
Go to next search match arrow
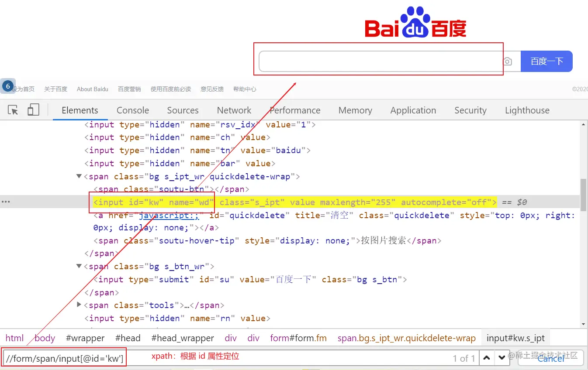click(502, 358)
